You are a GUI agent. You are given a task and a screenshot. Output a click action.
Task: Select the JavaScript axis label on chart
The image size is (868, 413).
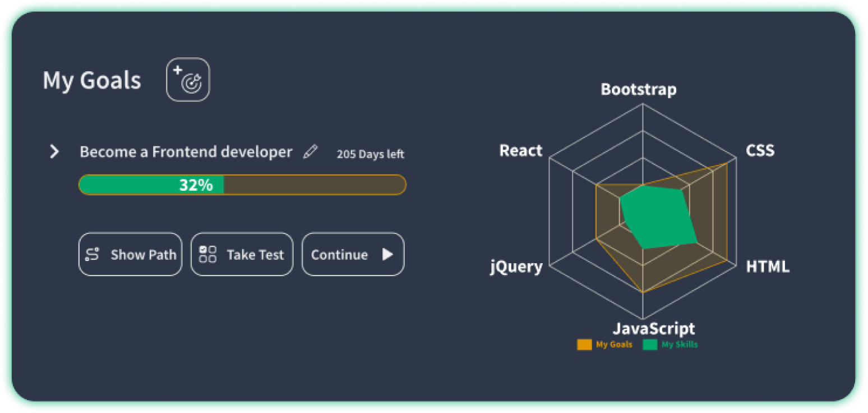point(653,328)
